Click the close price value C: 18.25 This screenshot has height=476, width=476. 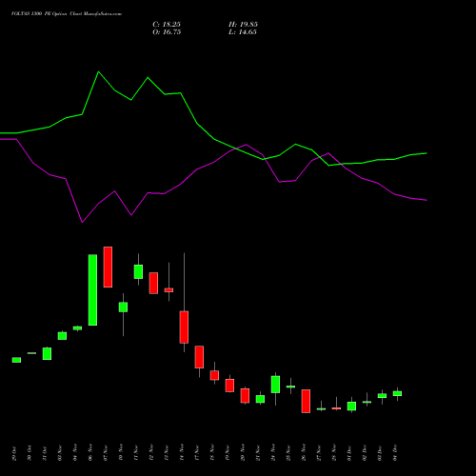pos(167,25)
